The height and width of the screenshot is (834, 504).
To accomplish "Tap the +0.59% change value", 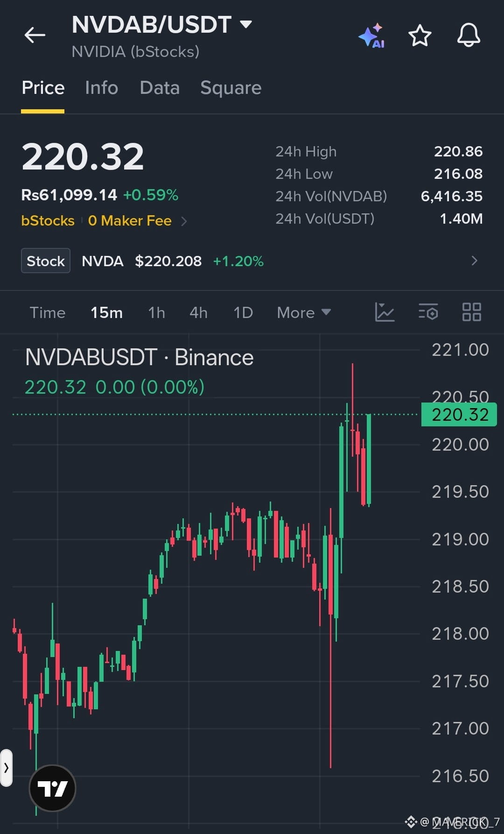I will pyautogui.click(x=151, y=195).
